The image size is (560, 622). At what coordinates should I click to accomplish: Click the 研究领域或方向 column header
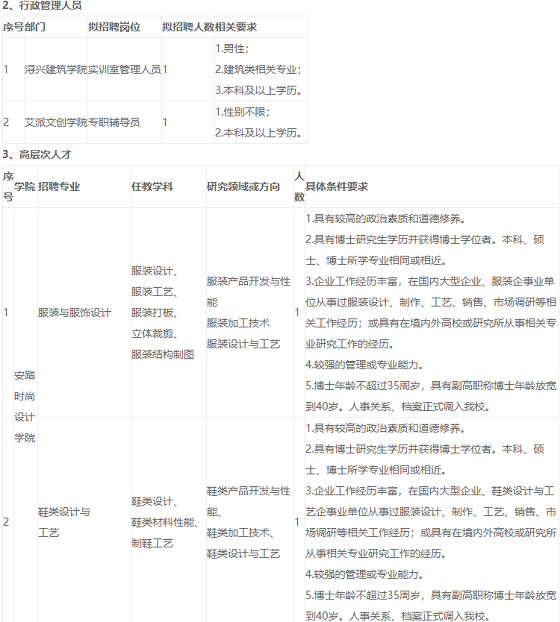click(243, 186)
